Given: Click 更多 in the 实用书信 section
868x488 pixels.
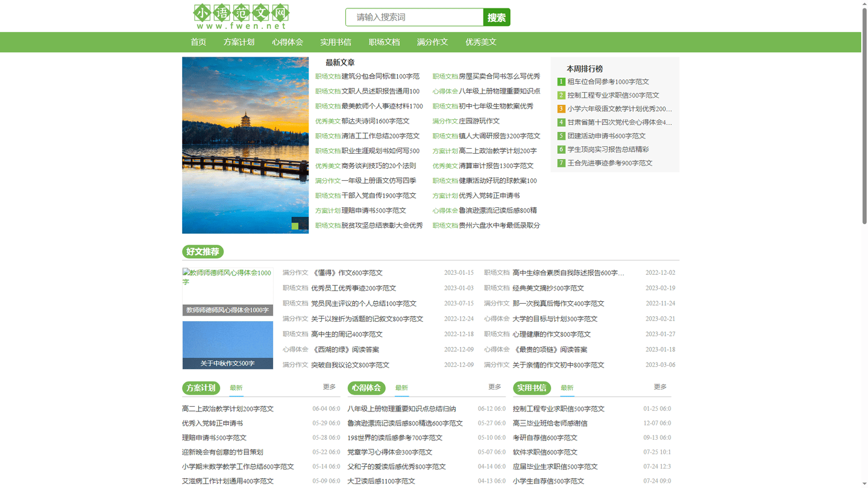Looking at the screenshot, I should pyautogui.click(x=660, y=387).
